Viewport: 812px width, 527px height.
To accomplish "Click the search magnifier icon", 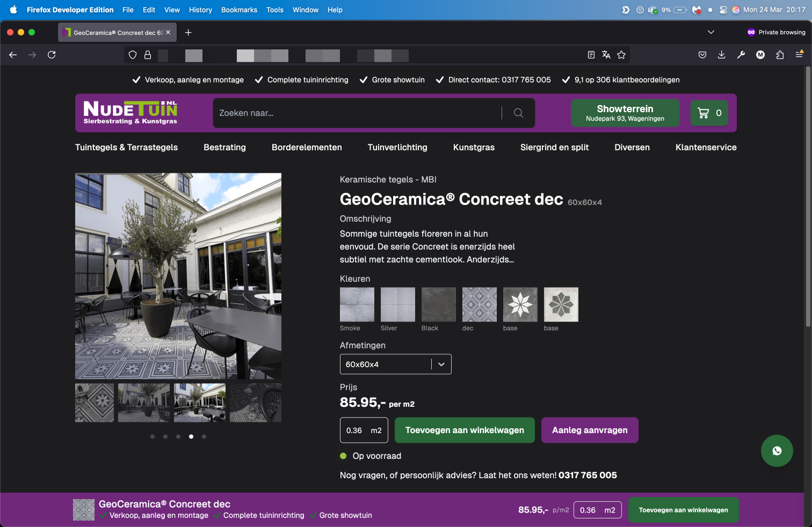I will [518, 113].
